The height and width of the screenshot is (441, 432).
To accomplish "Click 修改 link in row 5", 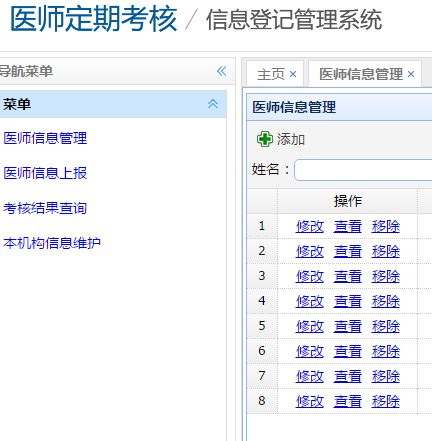I will (310, 326).
